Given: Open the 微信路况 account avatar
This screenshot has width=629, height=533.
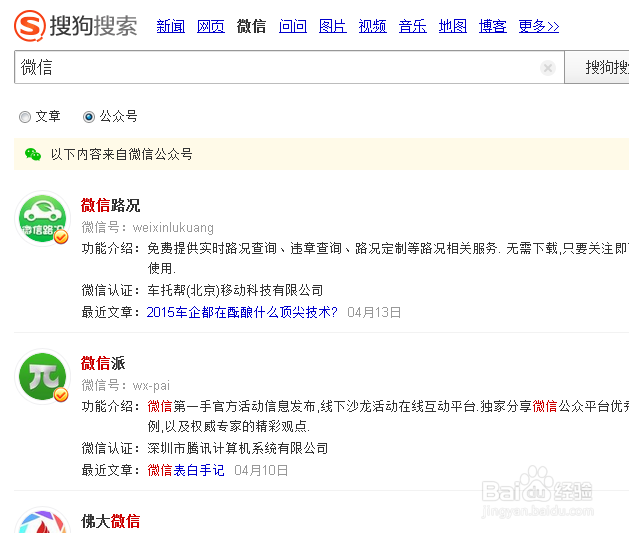Looking at the screenshot, I should click(x=43, y=219).
